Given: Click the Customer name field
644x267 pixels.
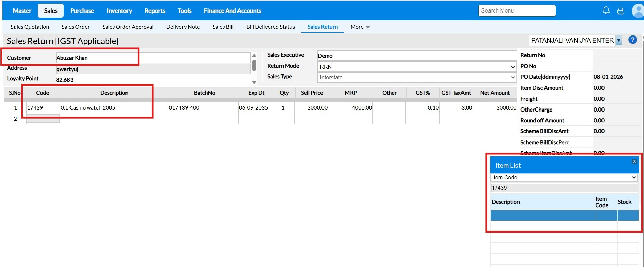Looking at the screenshot, I should pos(152,58).
